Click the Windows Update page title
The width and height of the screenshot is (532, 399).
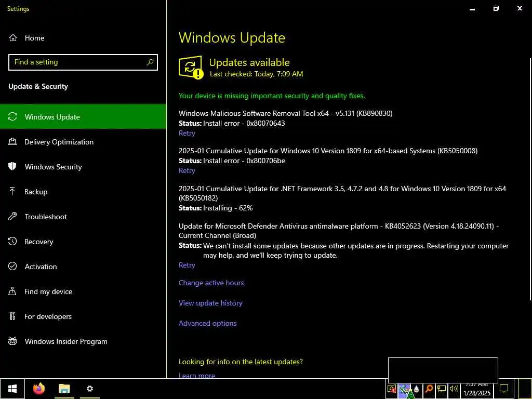pyautogui.click(x=232, y=37)
